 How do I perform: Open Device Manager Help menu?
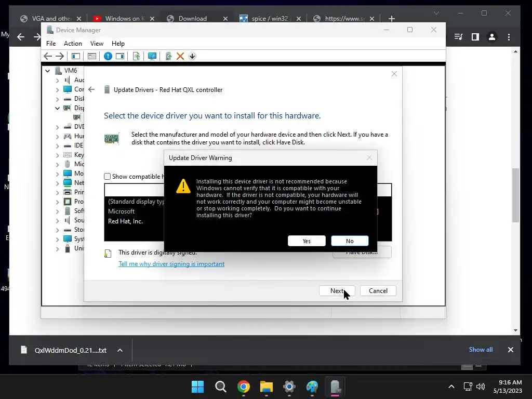(118, 44)
